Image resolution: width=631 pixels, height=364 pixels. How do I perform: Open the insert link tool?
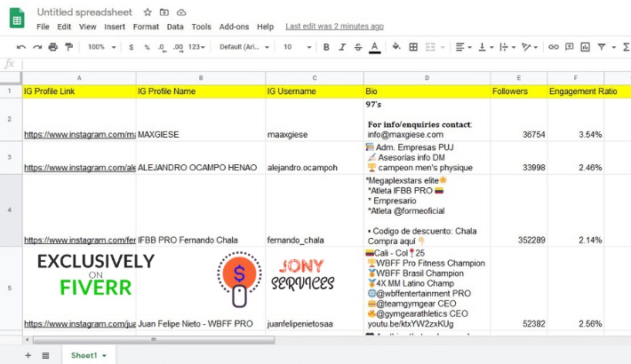554,47
